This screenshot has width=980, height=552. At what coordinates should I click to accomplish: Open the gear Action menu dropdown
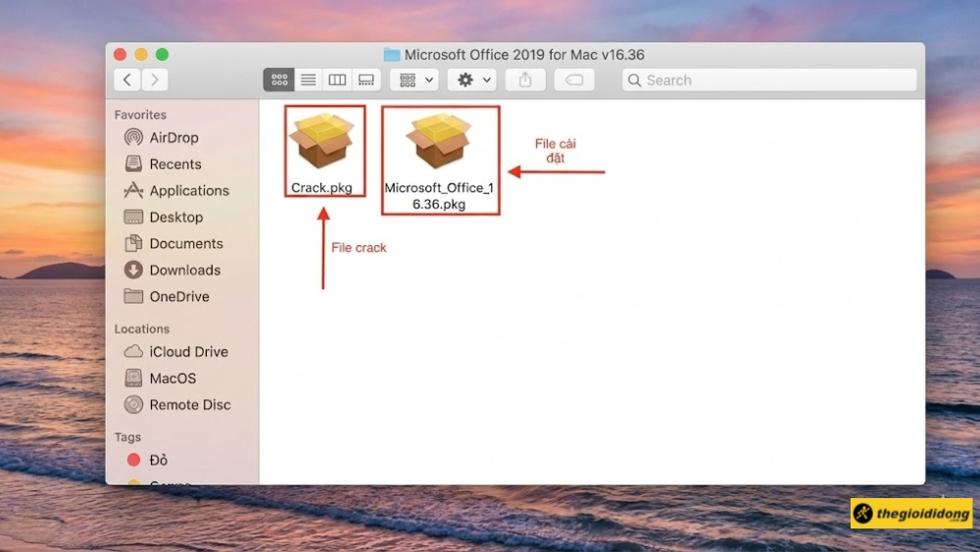(x=471, y=80)
